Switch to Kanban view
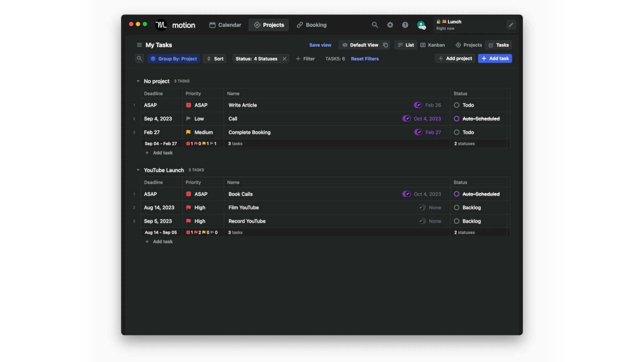This screenshot has height=362, width=644. point(432,45)
